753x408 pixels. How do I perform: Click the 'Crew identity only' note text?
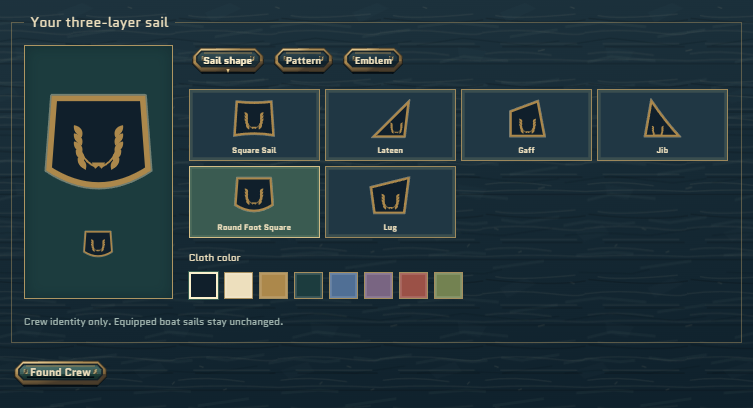(154, 322)
